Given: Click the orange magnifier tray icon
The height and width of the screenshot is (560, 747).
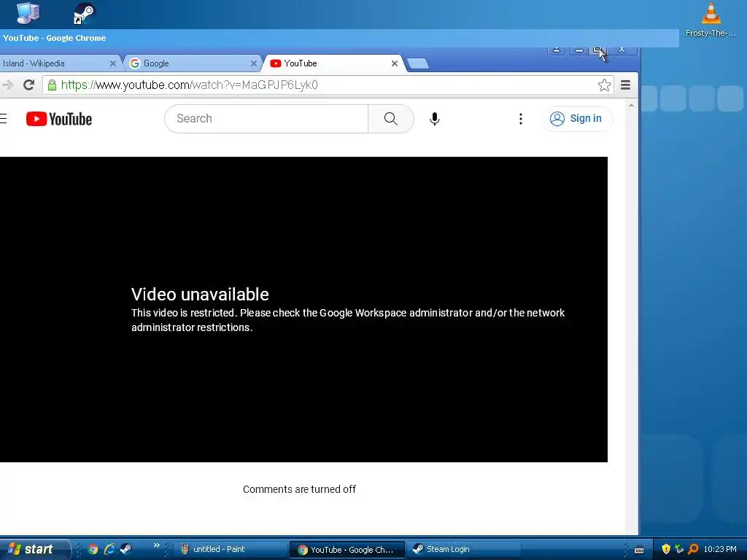Looking at the screenshot, I should (693, 549).
